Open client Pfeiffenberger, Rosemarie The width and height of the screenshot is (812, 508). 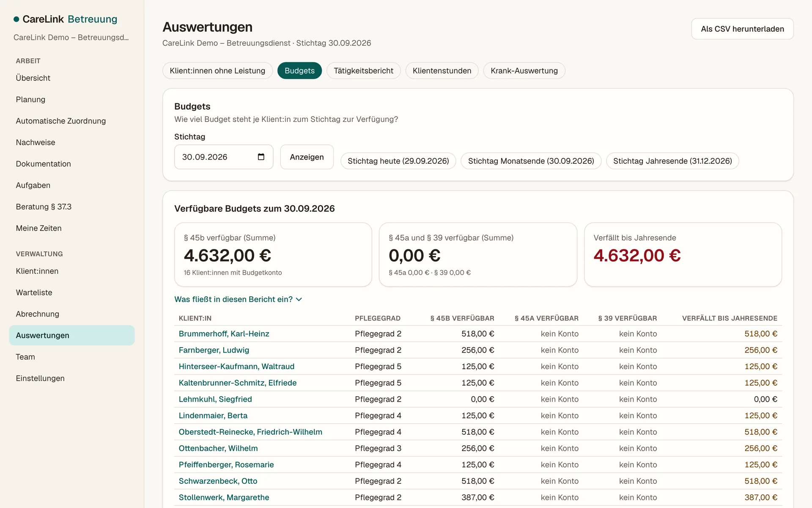tap(226, 465)
